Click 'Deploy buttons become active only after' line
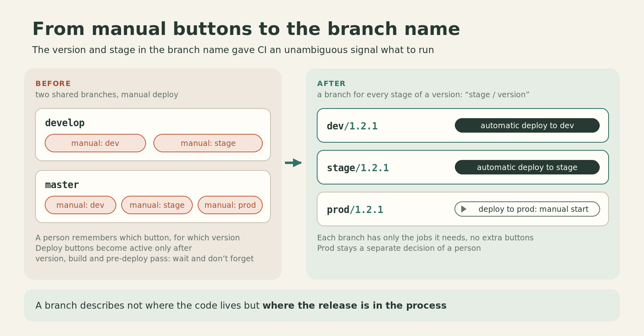 tap(114, 248)
